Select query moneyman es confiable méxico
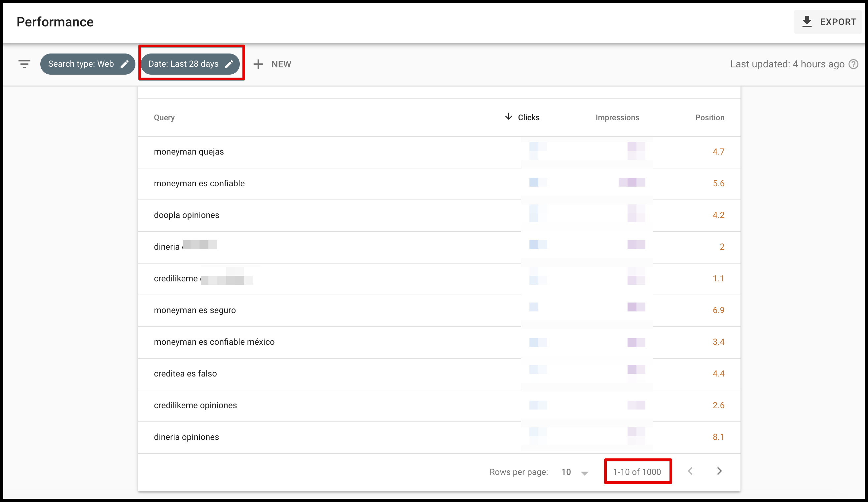868x502 pixels. [214, 342]
